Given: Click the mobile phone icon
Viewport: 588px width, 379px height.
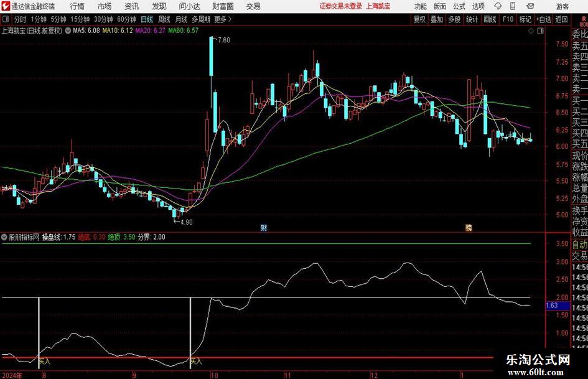Looking at the screenshot, I should [513, 6].
